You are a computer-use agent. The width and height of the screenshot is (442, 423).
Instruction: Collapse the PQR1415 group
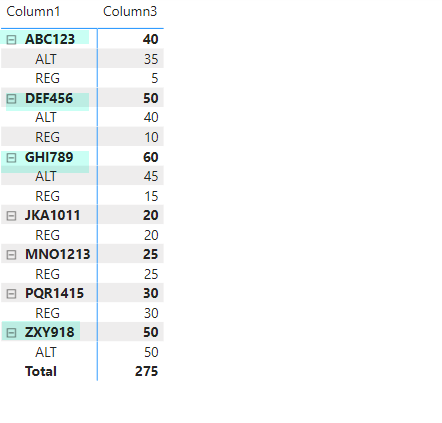click(x=11, y=294)
